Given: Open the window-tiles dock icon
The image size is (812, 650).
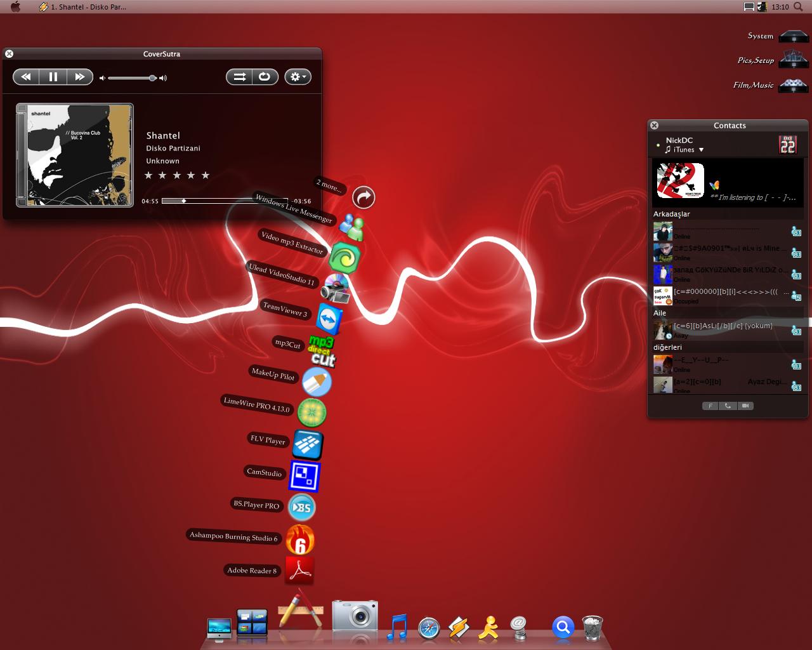Looking at the screenshot, I should click(252, 623).
